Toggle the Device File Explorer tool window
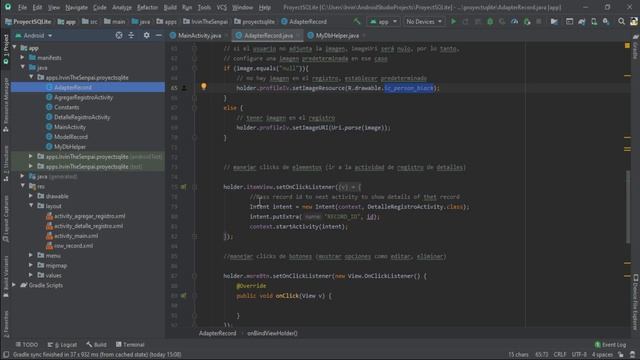Viewport: 640px width, 360px height. tap(636, 302)
